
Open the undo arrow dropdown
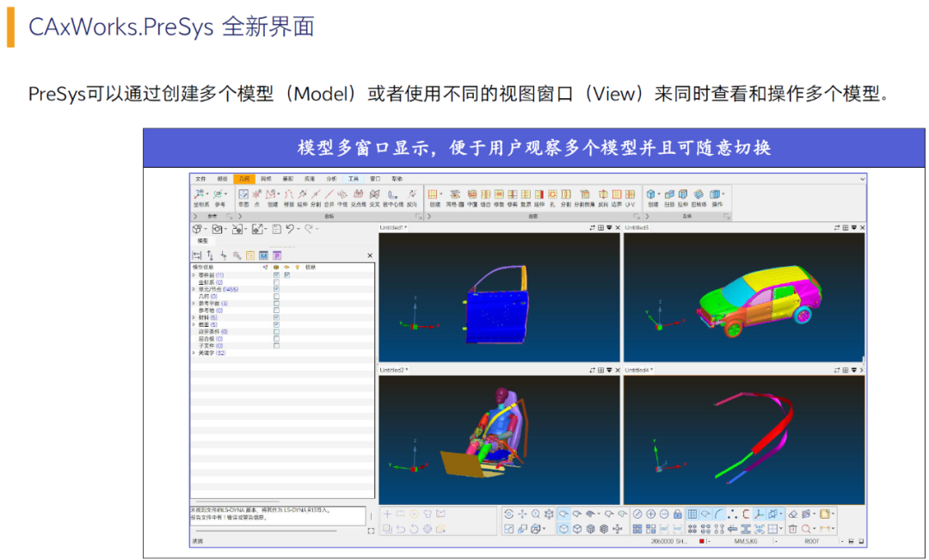pyautogui.click(x=298, y=229)
